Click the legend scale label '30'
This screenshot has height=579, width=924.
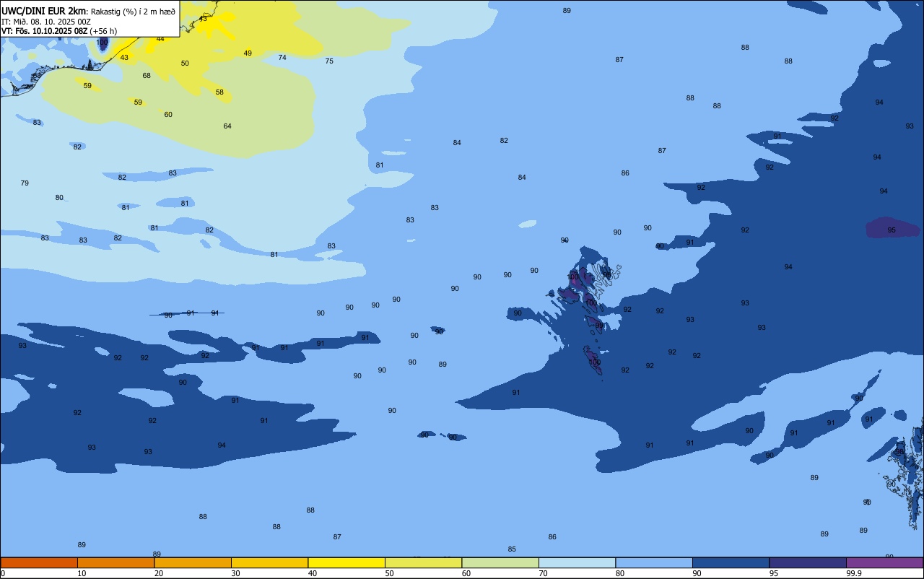point(235,573)
